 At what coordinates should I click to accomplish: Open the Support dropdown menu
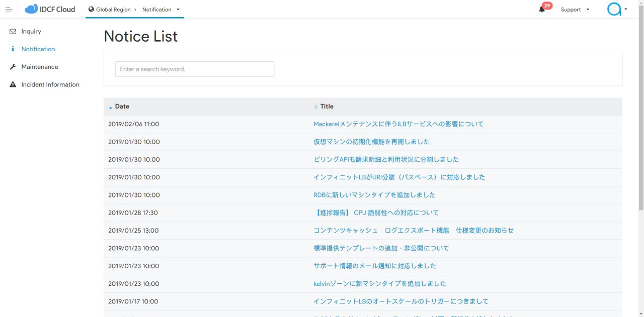coord(575,10)
